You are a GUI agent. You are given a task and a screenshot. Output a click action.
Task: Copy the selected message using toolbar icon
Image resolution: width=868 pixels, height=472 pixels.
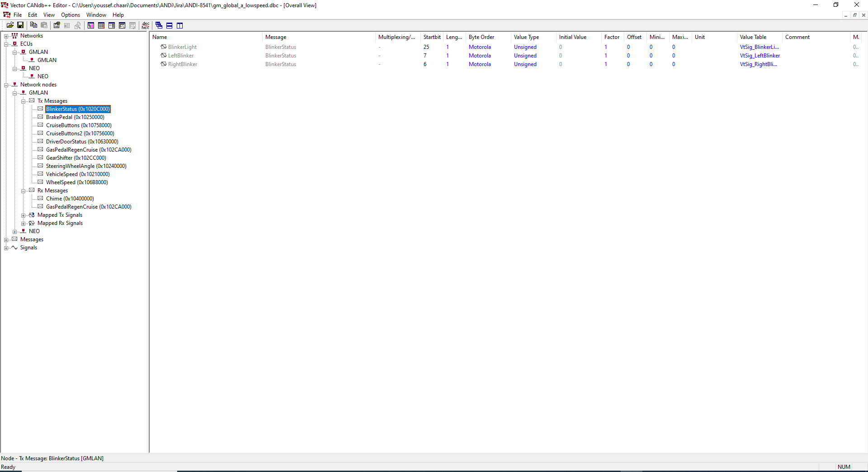tap(33, 25)
